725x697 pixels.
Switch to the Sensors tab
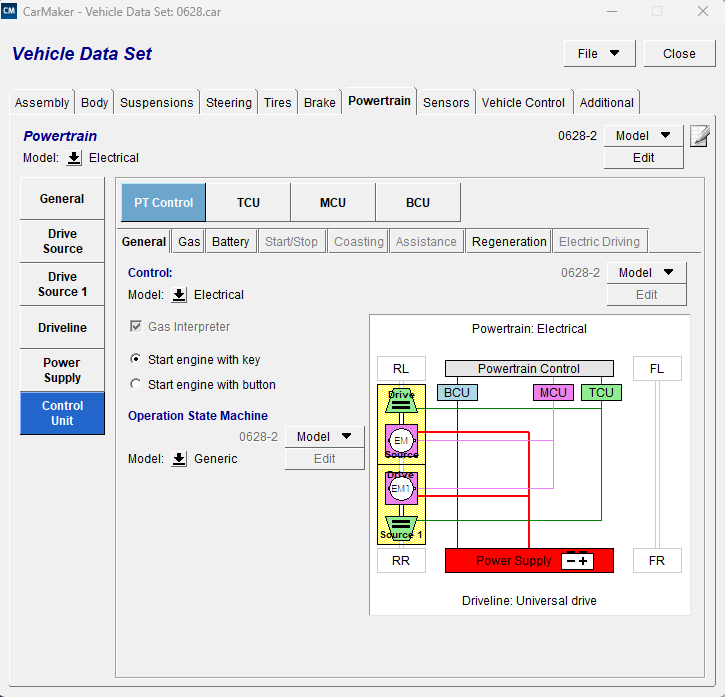coord(446,102)
